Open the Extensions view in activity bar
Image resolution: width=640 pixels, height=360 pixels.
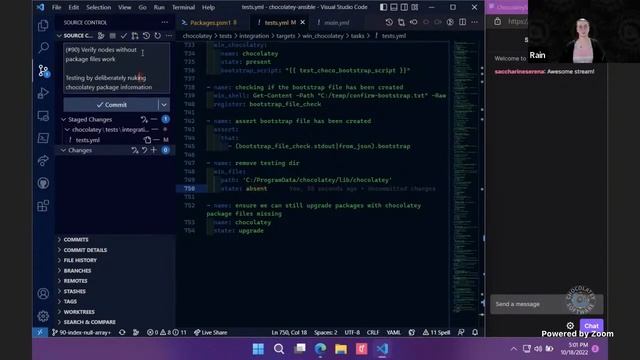[43, 205]
